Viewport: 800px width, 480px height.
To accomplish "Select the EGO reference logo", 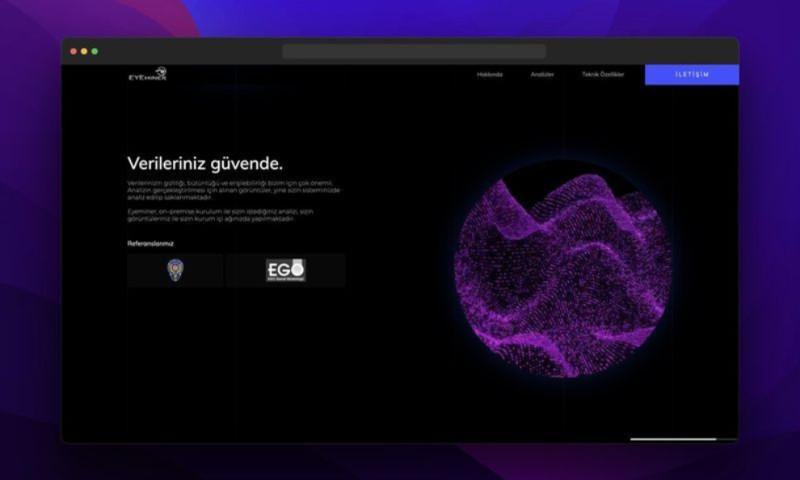I will click(x=285, y=270).
